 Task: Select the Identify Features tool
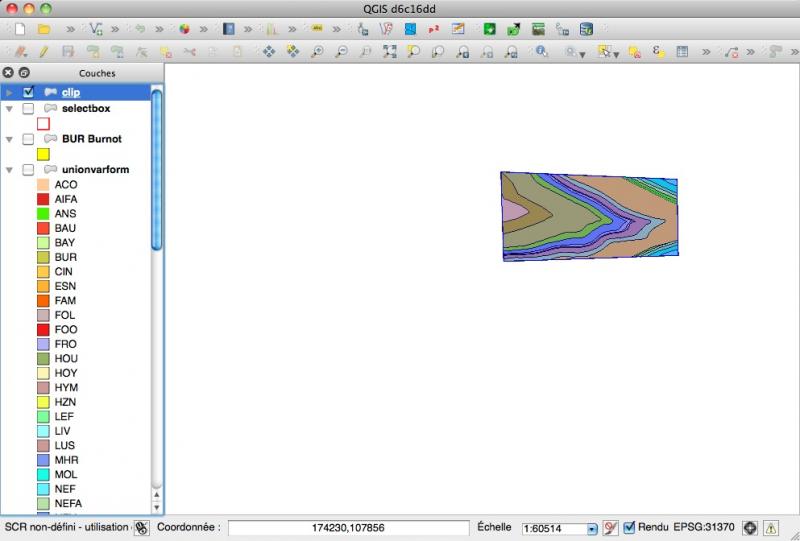point(540,51)
